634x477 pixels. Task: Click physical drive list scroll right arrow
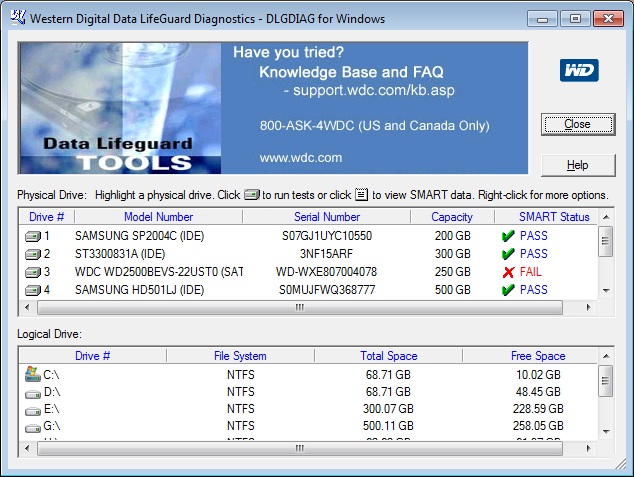point(589,308)
